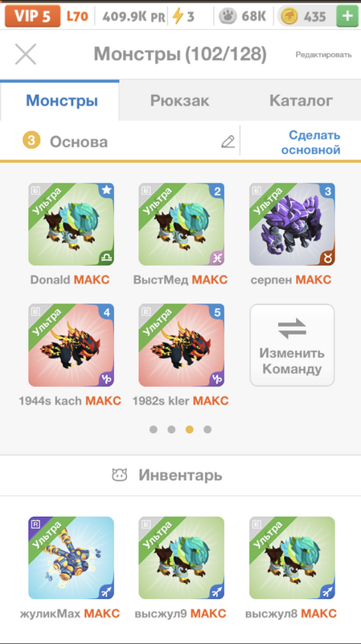Select the first team page dot
This screenshot has width=361, height=644.
pos(154,429)
